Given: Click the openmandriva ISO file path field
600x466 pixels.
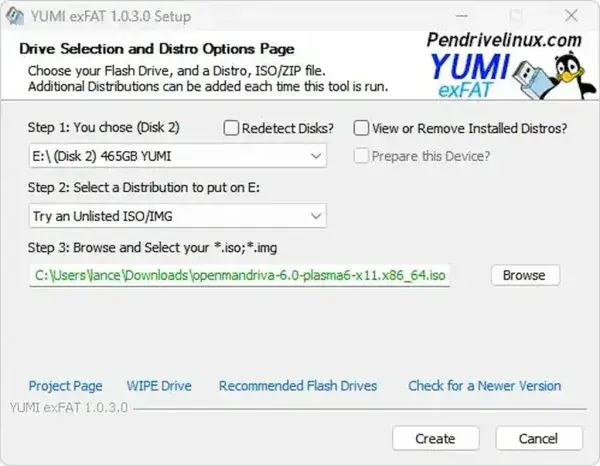Looking at the screenshot, I should tap(240, 275).
